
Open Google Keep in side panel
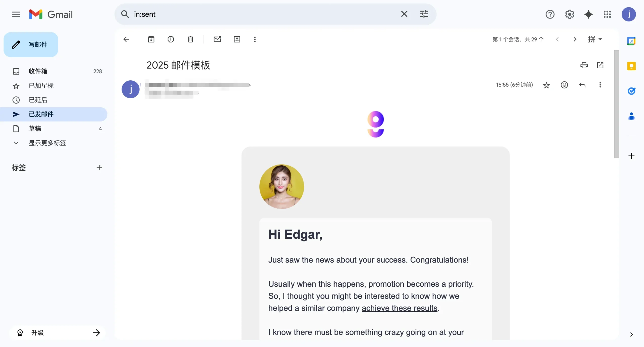[631, 66]
